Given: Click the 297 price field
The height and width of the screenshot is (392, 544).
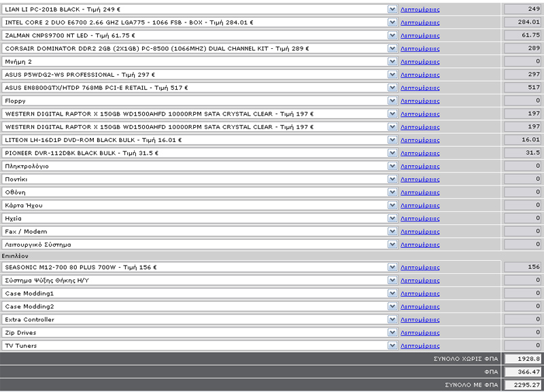Looking at the screenshot, I should tap(522, 75).
